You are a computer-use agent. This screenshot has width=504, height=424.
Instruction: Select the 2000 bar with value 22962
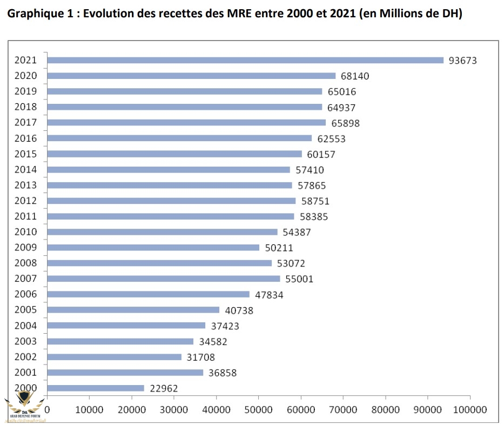pos(96,388)
